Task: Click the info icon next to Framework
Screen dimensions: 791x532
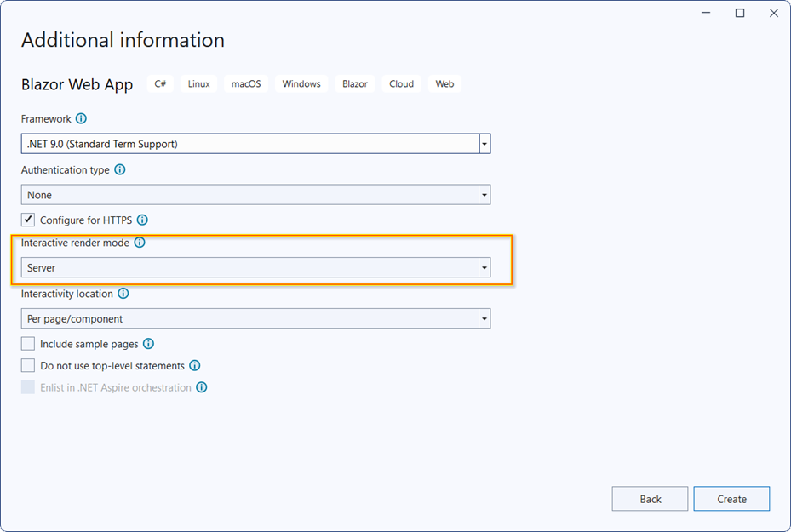Action: pos(80,118)
